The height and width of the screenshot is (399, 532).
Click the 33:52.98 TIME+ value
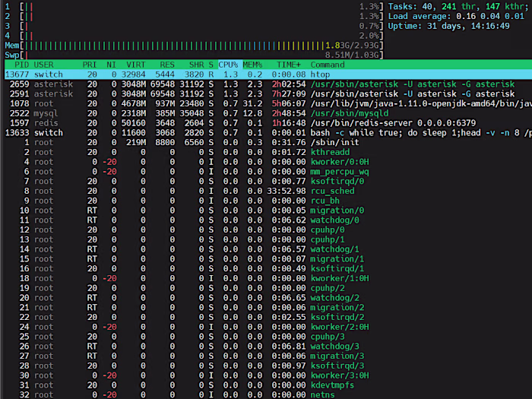[x=287, y=191]
